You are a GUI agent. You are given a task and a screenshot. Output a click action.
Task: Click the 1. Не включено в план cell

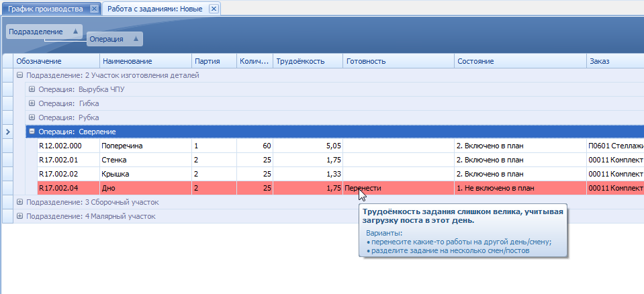coord(520,188)
